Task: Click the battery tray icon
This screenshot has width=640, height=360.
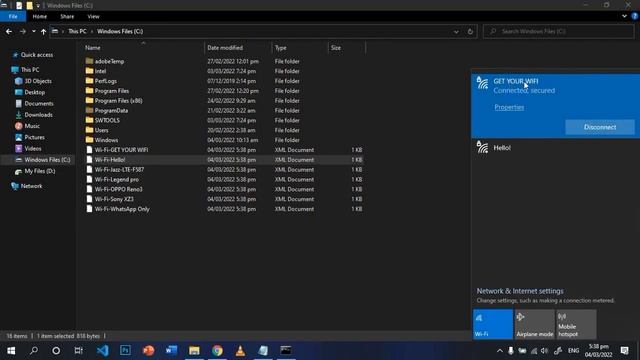Action: tap(522, 351)
